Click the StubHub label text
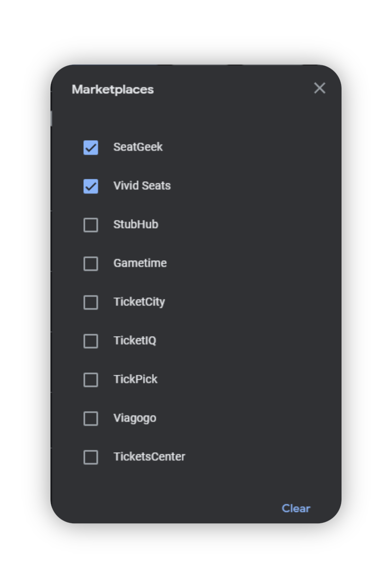This screenshot has width=392, height=588. (136, 225)
